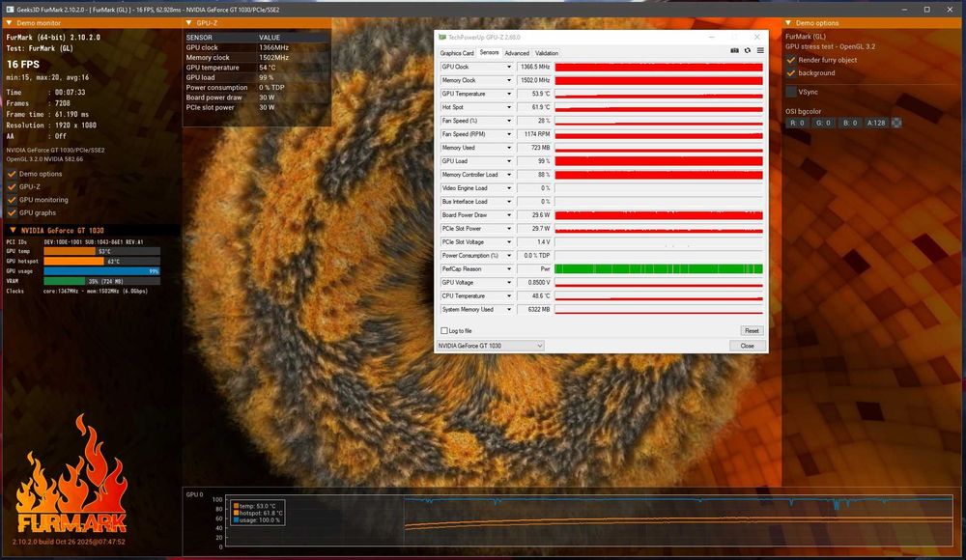Switch to the Graphics Card tab
Image resolution: width=966 pixels, height=560 pixels.
tap(457, 53)
